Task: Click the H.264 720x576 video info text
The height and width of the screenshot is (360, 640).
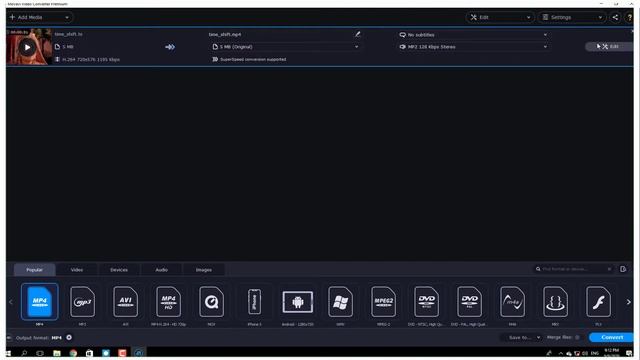Action: pyautogui.click(x=91, y=60)
